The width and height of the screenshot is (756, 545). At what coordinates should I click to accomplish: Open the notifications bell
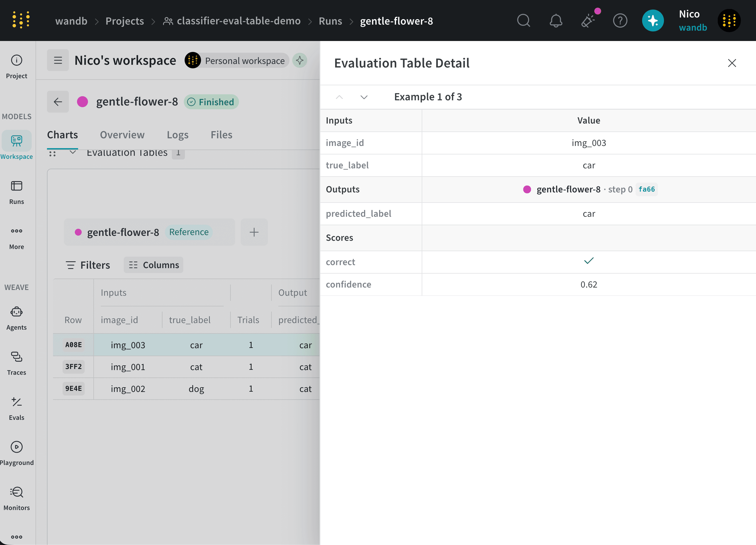tap(556, 21)
